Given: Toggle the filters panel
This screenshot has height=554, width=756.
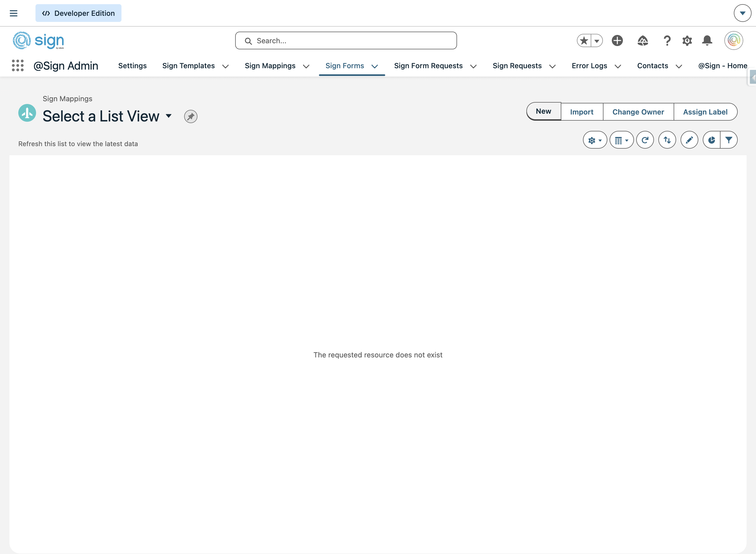Looking at the screenshot, I should tap(729, 140).
